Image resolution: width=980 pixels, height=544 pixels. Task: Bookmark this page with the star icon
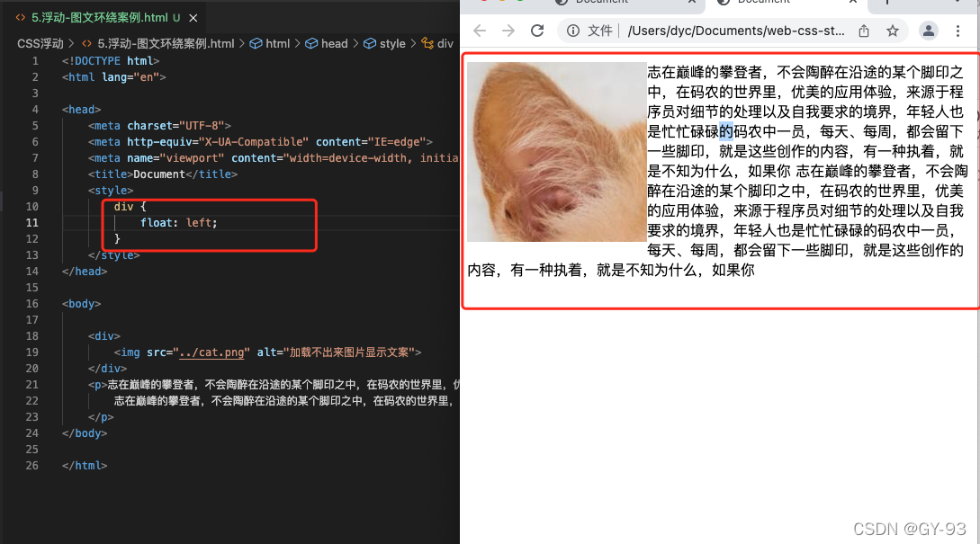(x=893, y=31)
